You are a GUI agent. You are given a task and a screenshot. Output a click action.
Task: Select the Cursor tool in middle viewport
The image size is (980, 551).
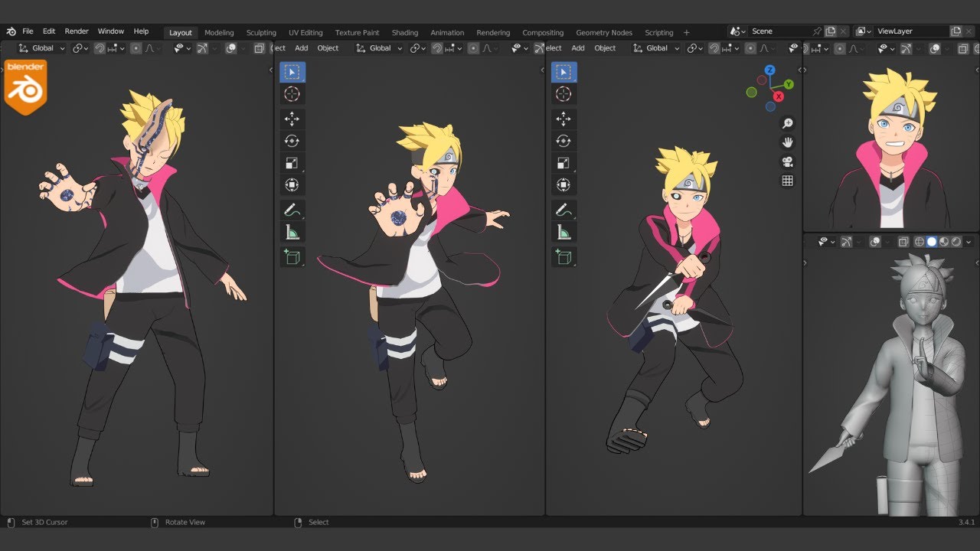[292, 94]
